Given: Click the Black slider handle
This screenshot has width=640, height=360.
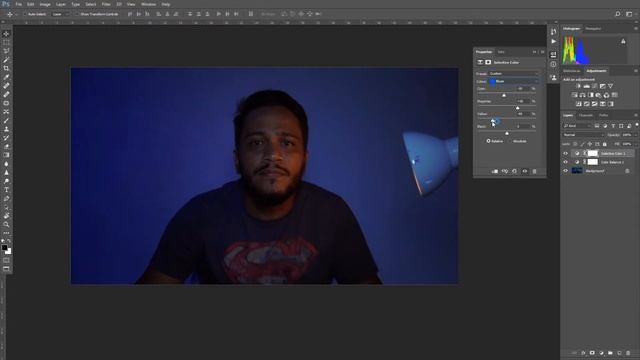Looking at the screenshot, I should coord(507,133).
